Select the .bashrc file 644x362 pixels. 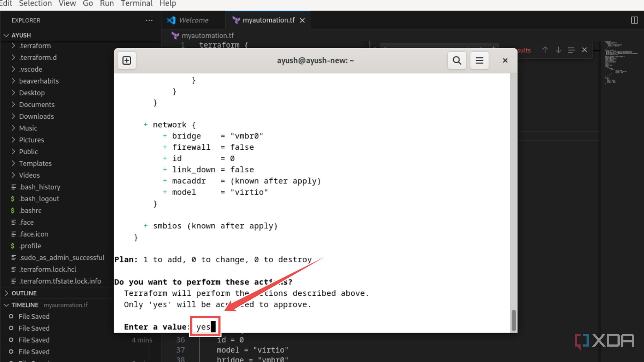30,210
